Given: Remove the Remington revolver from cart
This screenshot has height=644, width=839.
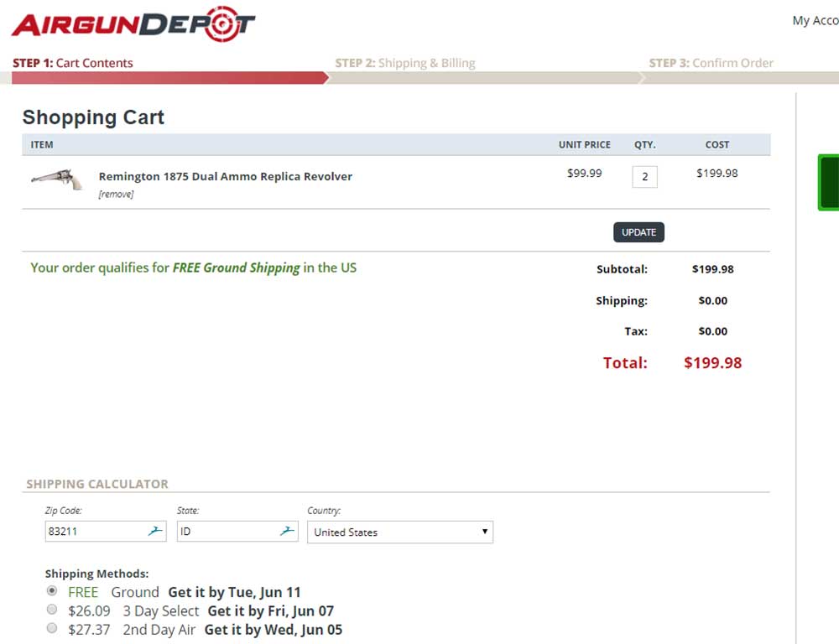Looking at the screenshot, I should (x=116, y=195).
